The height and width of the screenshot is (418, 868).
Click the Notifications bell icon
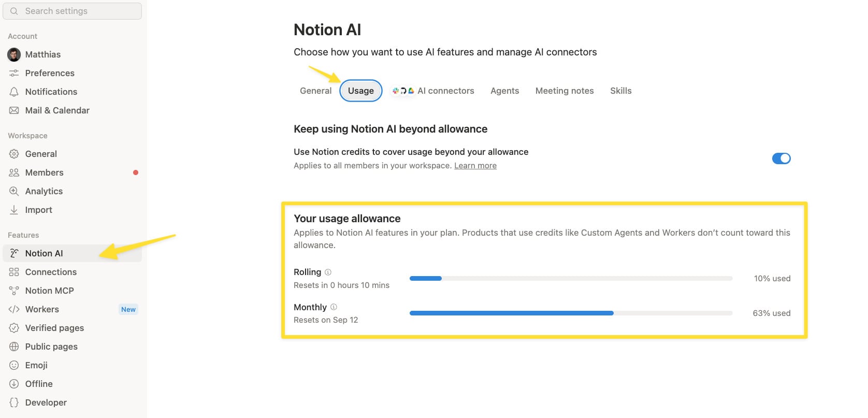click(x=14, y=92)
